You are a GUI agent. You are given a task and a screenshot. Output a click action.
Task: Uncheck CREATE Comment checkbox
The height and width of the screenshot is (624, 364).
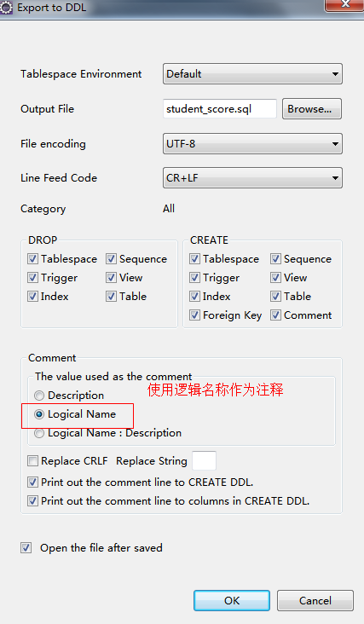tap(275, 315)
